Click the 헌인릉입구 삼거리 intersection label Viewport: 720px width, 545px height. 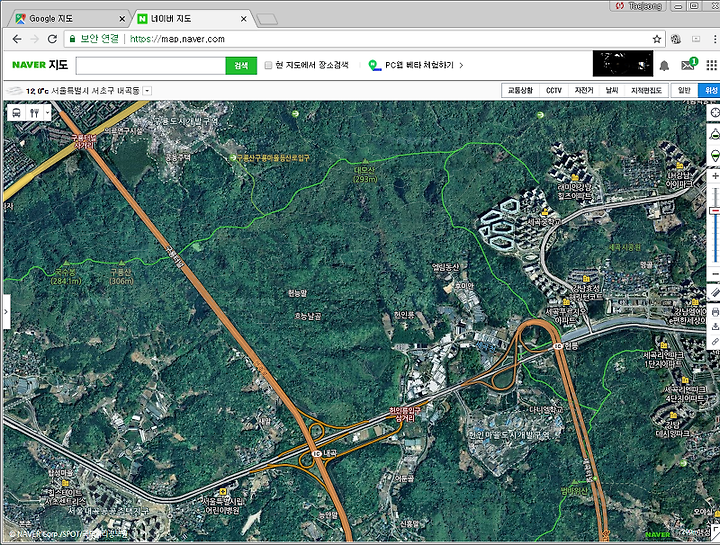(x=405, y=415)
